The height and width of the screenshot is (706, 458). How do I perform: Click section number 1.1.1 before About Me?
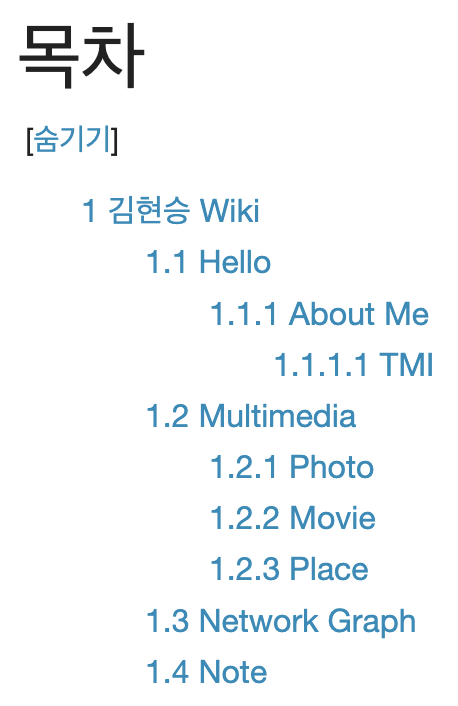244,313
